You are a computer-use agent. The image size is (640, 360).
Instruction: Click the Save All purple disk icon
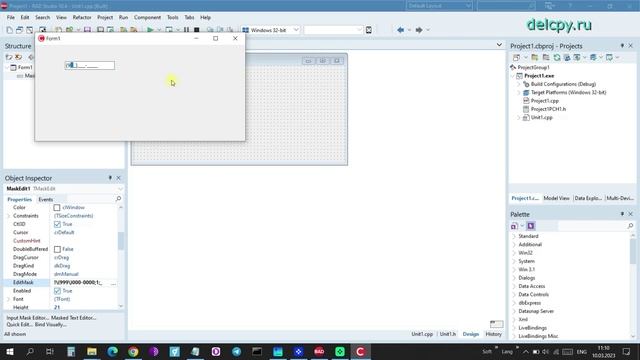point(87,30)
